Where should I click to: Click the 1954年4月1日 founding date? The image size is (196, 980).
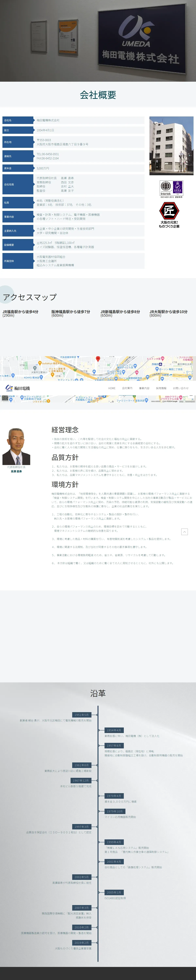point(45,130)
